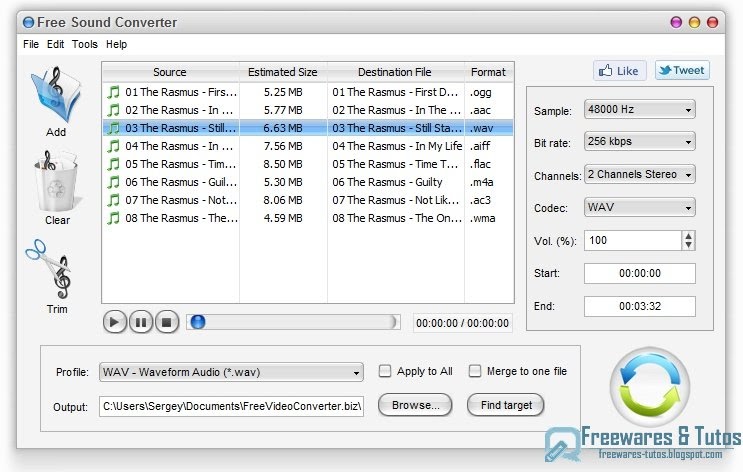Open the Codec dropdown showing WAV
Screen dimensions: 743x472
point(640,208)
